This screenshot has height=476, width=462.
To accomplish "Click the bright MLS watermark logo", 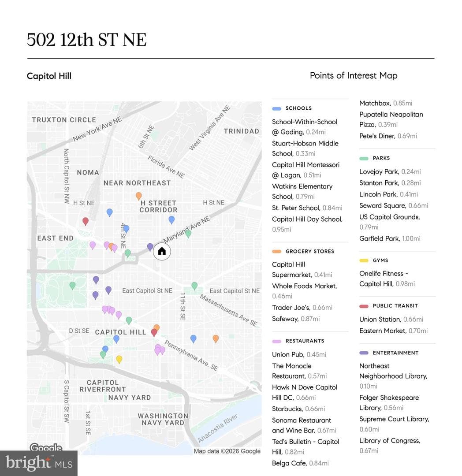I will (x=39, y=463).
